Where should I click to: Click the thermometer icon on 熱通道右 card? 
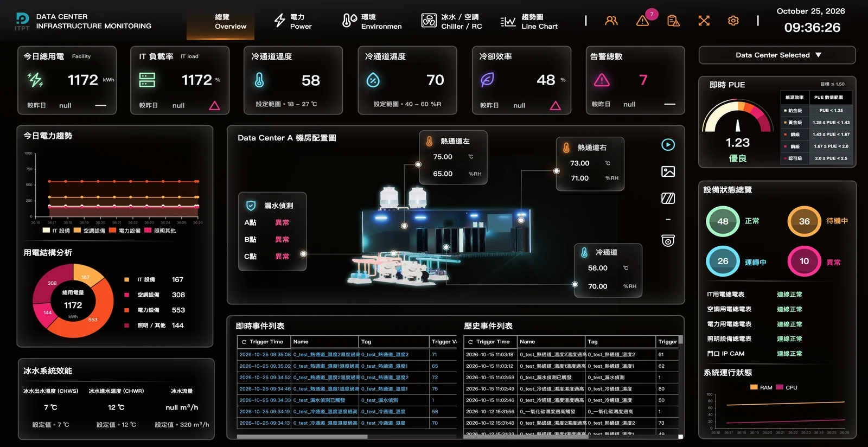coord(566,148)
